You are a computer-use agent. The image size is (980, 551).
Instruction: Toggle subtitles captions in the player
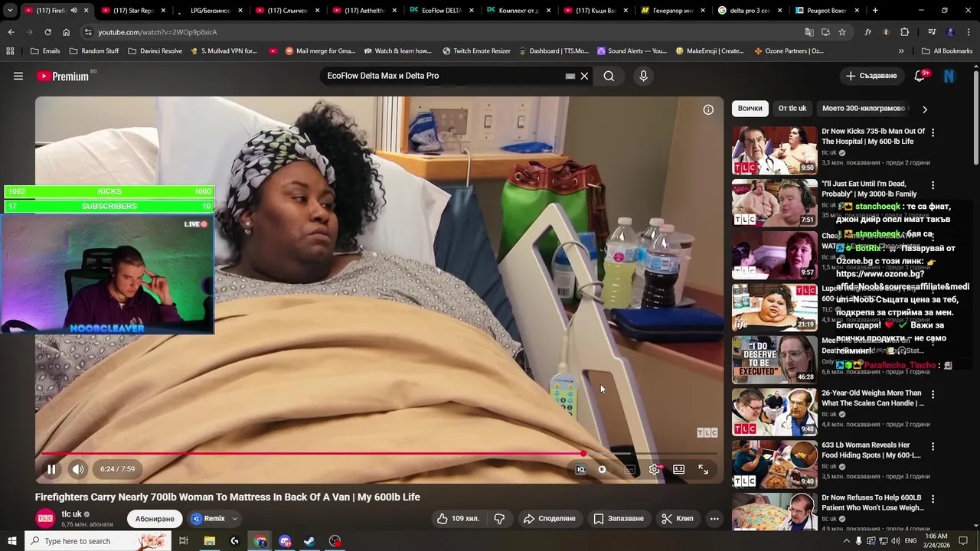629,469
